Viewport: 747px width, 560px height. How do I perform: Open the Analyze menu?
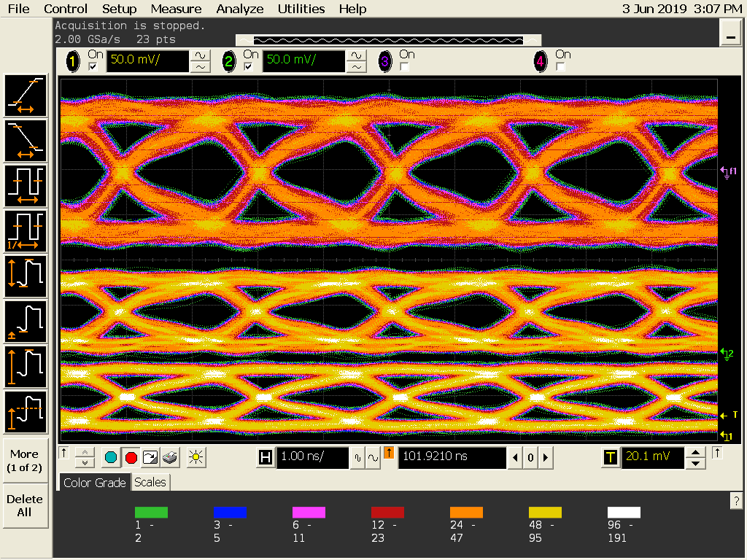239,9
